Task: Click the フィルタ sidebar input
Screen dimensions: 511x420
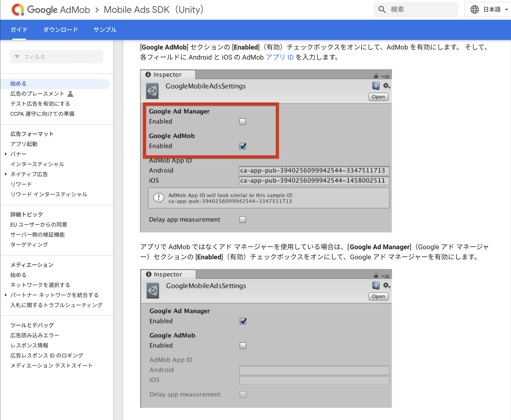Action: (x=57, y=57)
